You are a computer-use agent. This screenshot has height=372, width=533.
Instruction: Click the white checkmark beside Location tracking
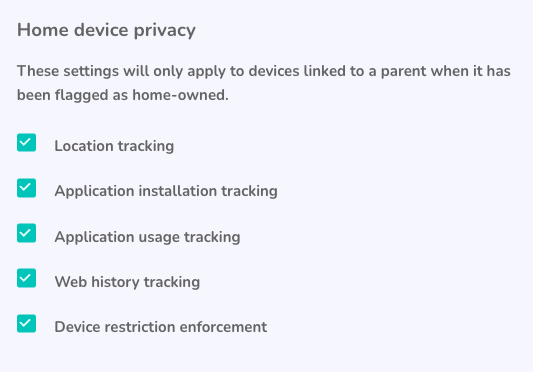pyautogui.click(x=25, y=142)
